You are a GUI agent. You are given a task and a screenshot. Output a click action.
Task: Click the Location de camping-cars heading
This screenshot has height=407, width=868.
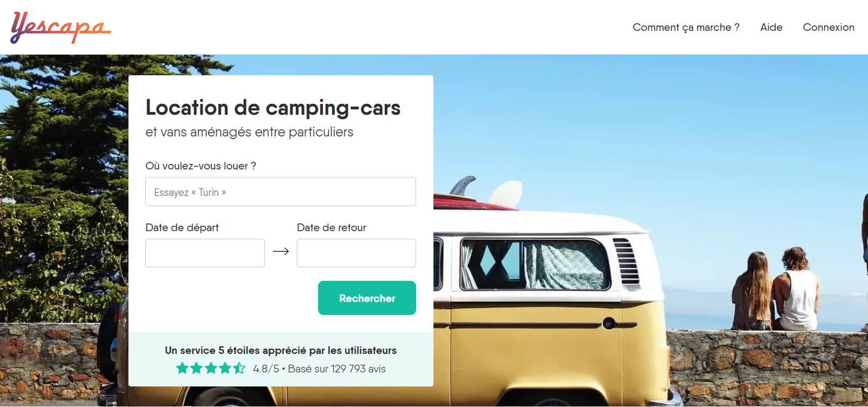click(x=273, y=108)
